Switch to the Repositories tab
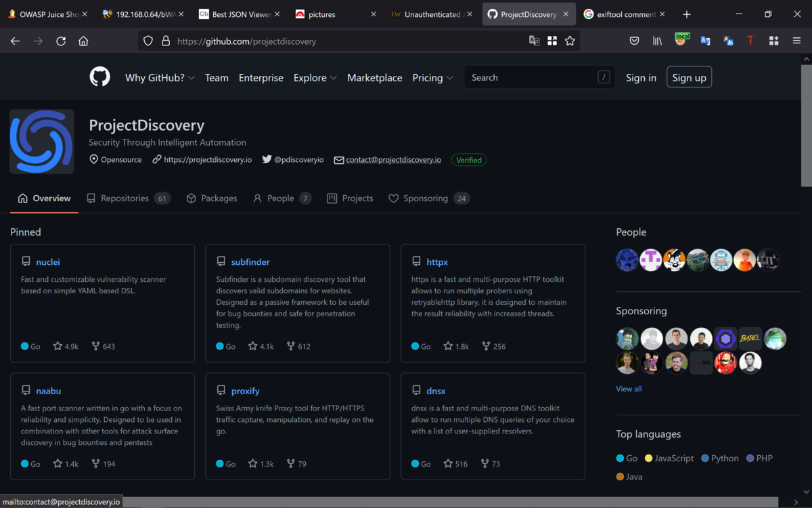The height and width of the screenshot is (508, 812). tap(129, 198)
